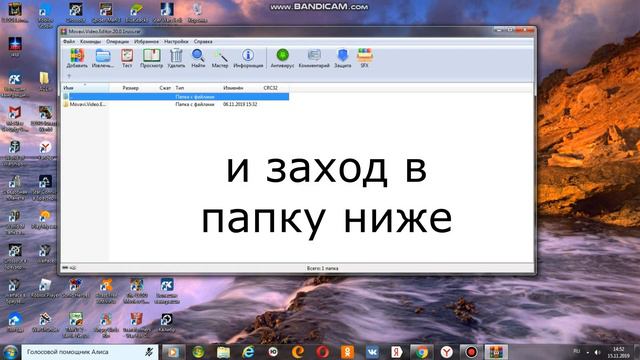This screenshot has height=360, width=640.
Task: Open the Файл menu
Action: pyautogui.click(x=69, y=42)
